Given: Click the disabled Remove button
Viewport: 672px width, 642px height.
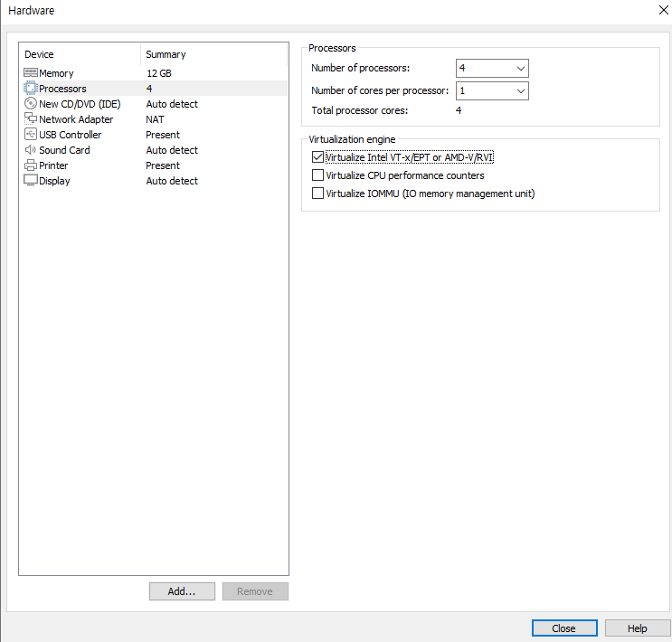Looking at the screenshot, I should 255,591.
